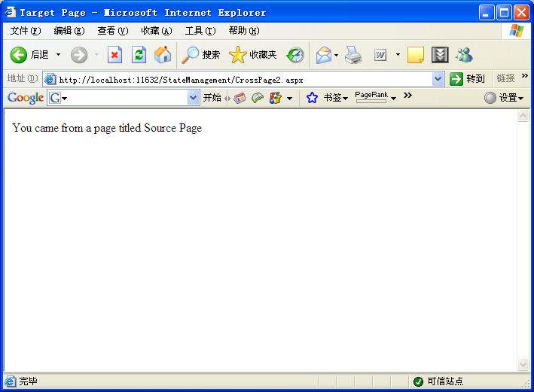Open the Google search box dropdown
The image size is (534, 392).
pyautogui.click(x=193, y=98)
